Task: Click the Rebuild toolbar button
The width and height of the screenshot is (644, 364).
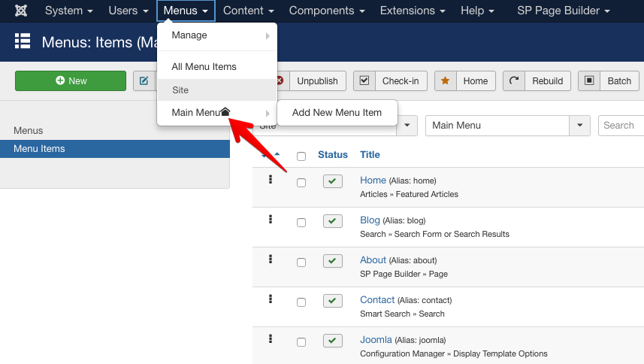Action: click(x=537, y=81)
